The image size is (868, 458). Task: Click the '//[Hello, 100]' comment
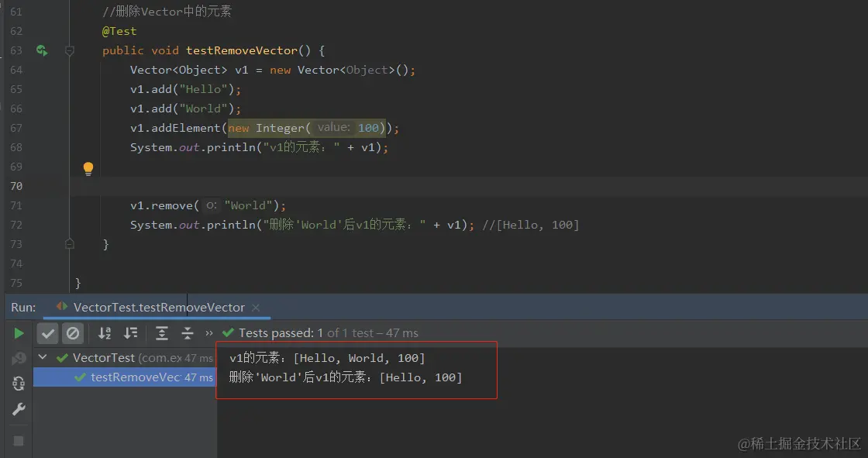point(530,225)
